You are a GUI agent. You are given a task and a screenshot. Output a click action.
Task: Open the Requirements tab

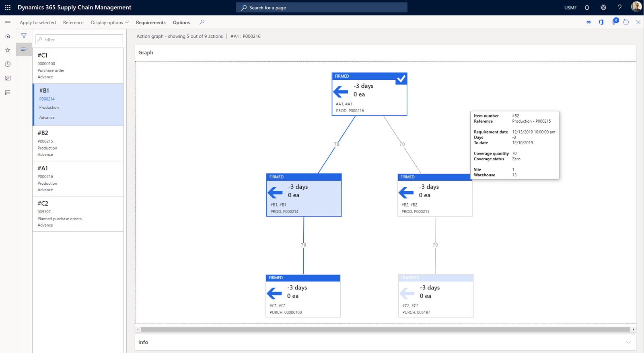(151, 23)
